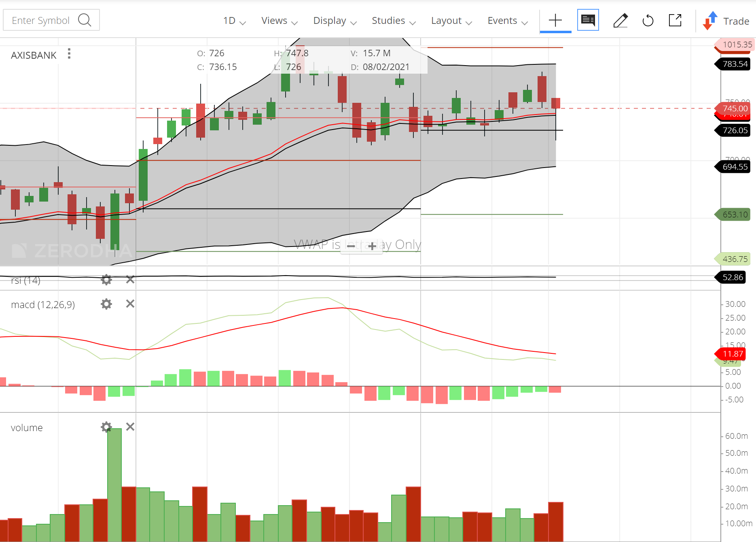Open MACD (12,26,9) settings gear
Image resolution: width=756 pixels, height=542 pixels.
click(x=106, y=304)
